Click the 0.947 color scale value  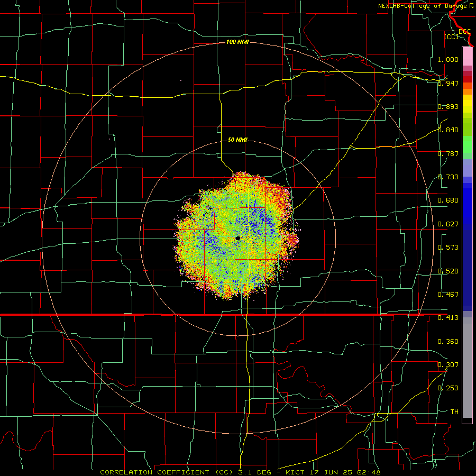pyautogui.click(x=448, y=83)
